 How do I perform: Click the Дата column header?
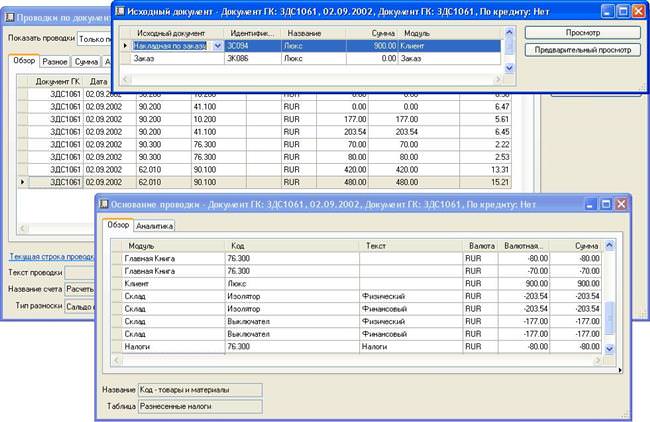99,81
